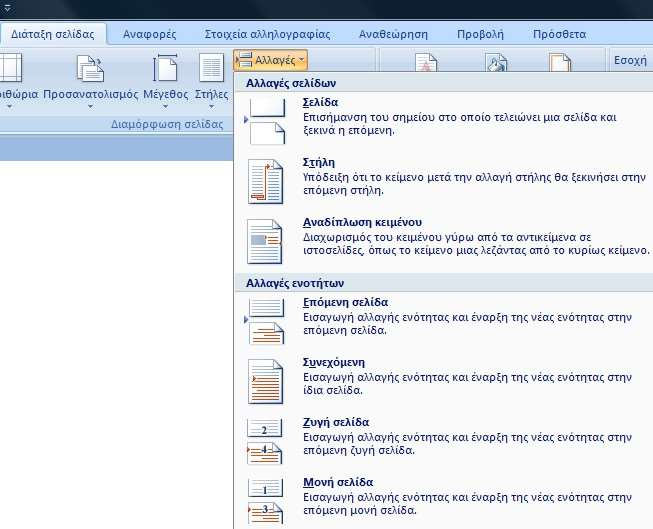Toggle the Αλλαγές breaks dropdown button

click(271, 60)
